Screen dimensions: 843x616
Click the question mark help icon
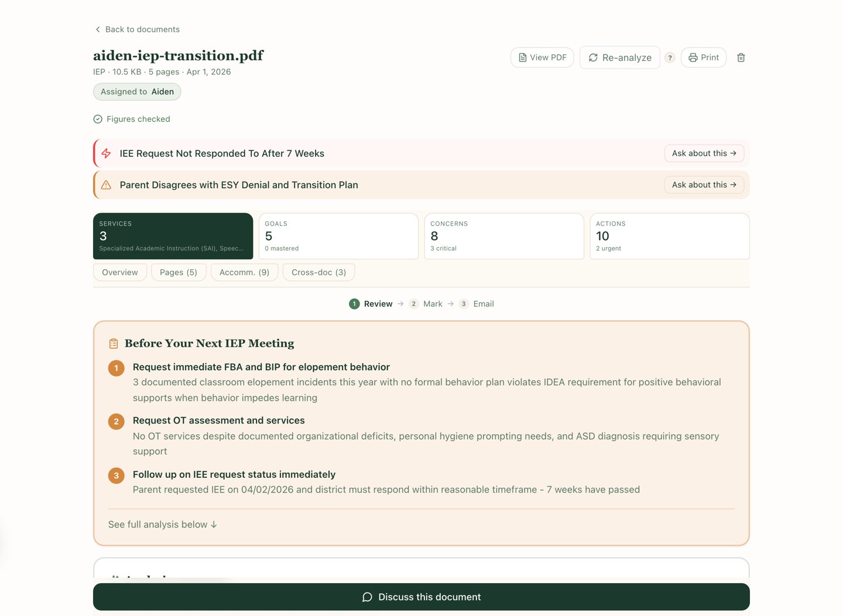tap(670, 57)
